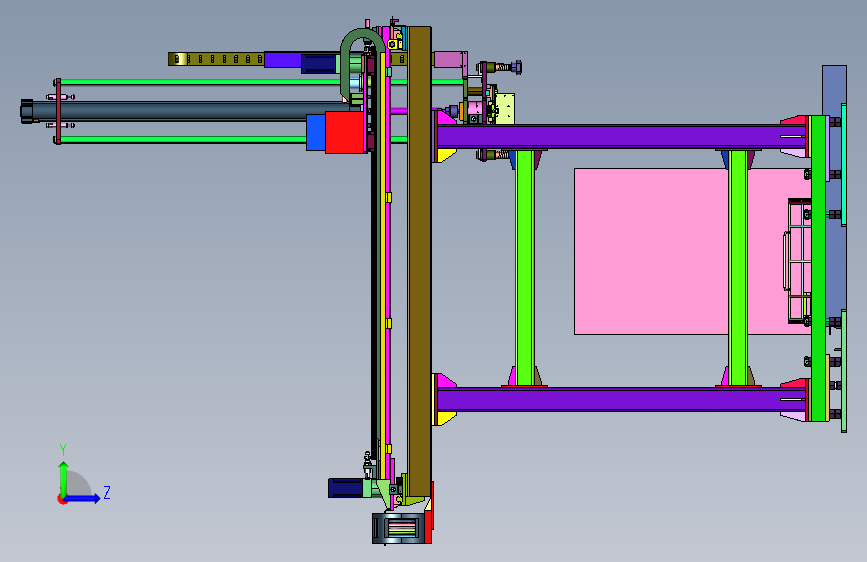Select the olive perforated bar at top
The height and width of the screenshot is (562, 867).
216,59
